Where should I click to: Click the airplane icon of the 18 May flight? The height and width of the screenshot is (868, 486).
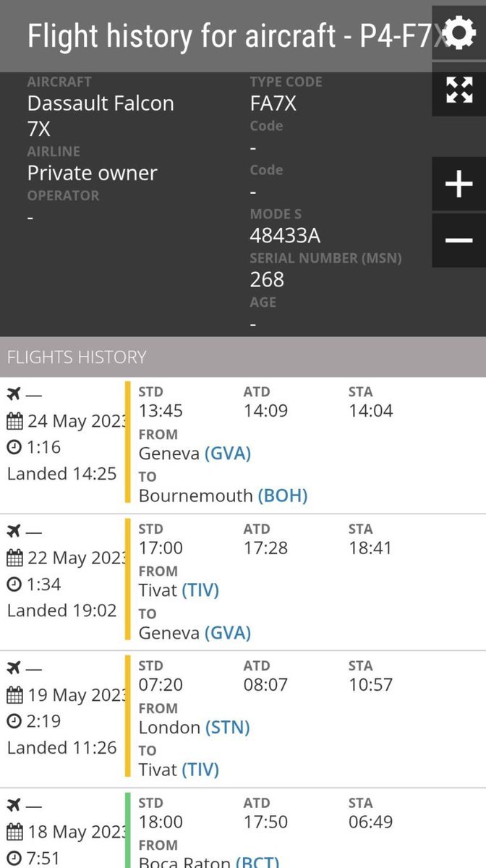(x=14, y=805)
